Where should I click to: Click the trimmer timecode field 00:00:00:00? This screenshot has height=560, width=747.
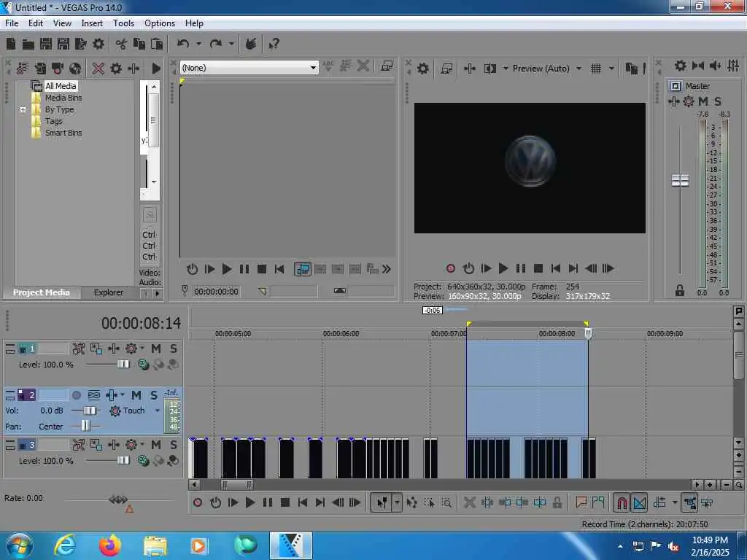click(216, 292)
